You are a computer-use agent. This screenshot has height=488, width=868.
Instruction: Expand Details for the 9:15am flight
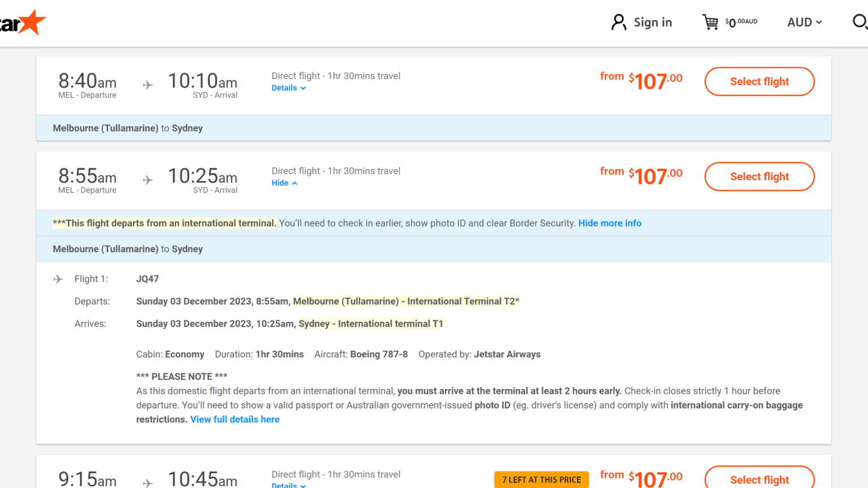pyautogui.click(x=288, y=485)
